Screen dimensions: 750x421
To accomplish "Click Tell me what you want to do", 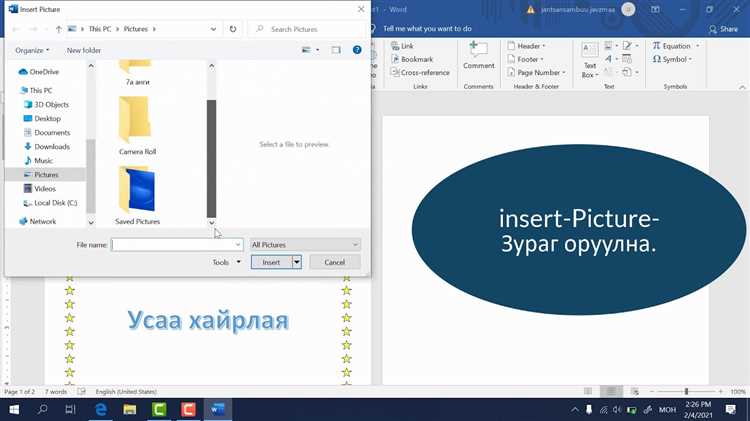I will 427,29.
